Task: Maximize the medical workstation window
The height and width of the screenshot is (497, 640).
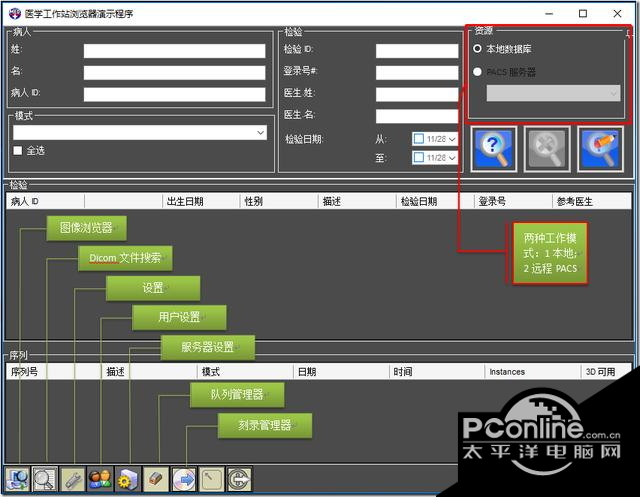Action: point(583,13)
